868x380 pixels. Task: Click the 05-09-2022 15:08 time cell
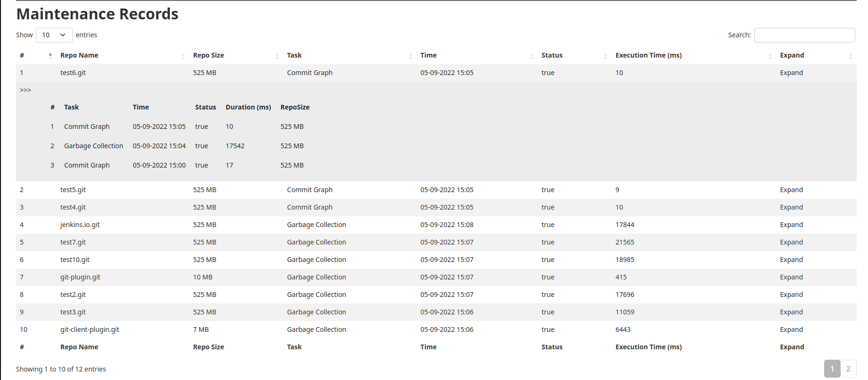447,225
